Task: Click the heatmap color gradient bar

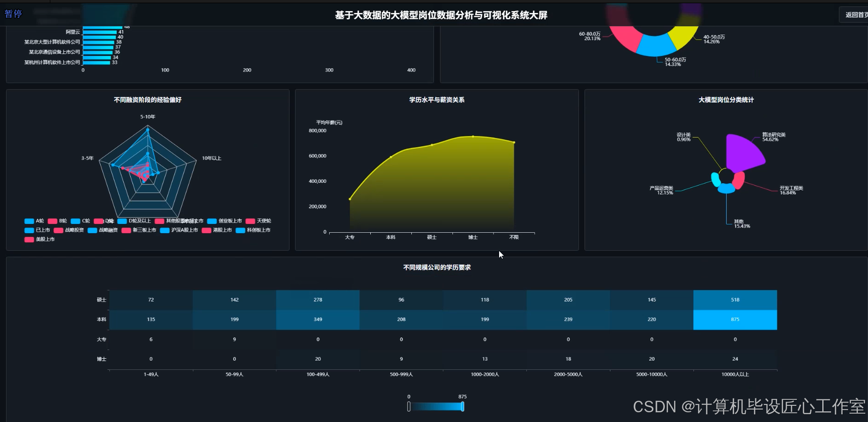Action: [x=435, y=406]
